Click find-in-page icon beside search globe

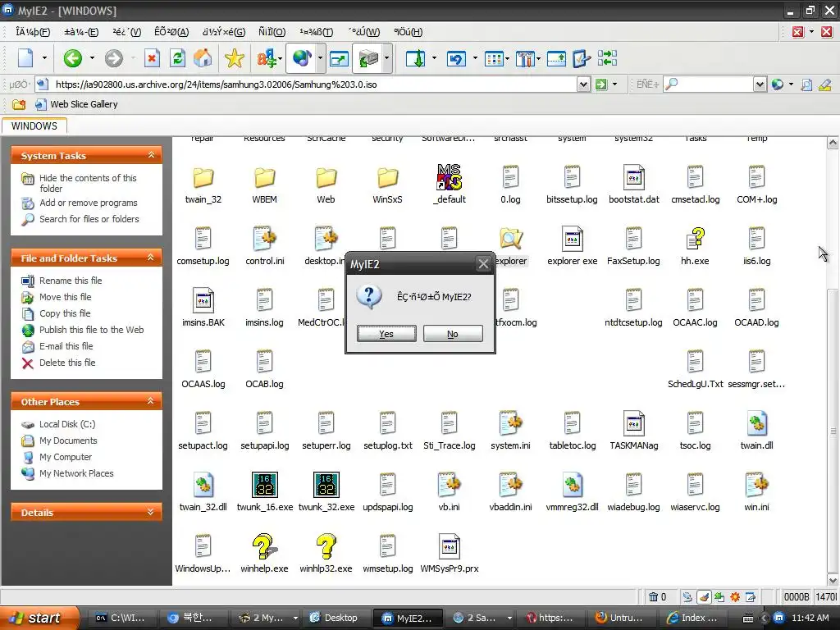[806, 84]
